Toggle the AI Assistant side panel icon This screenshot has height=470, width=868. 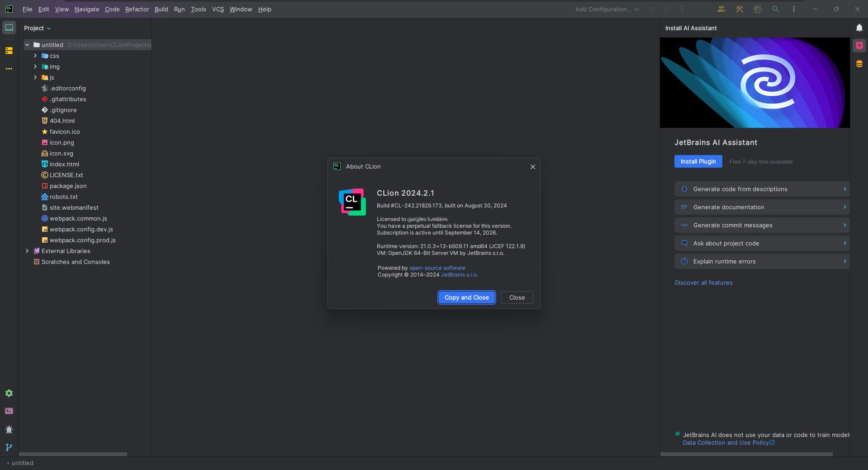859,46
